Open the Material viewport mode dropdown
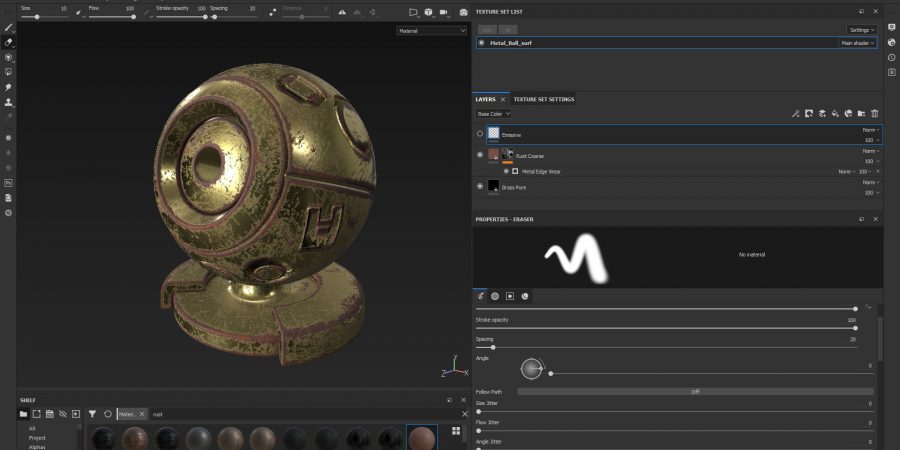The width and height of the screenshot is (900, 450). pos(431,31)
